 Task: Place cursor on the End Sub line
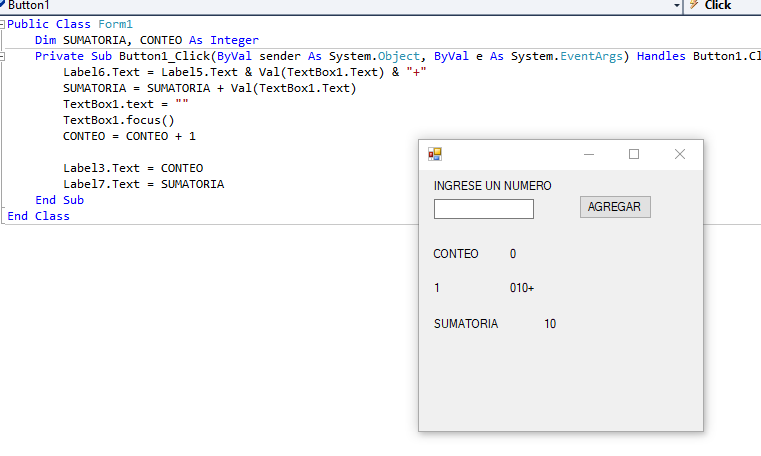(x=59, y=200)
